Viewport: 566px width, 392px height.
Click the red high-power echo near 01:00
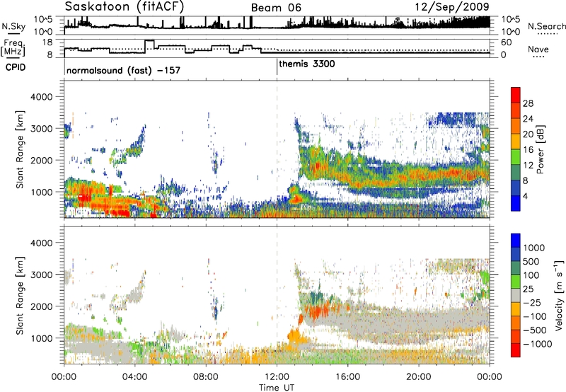point(84,197)
